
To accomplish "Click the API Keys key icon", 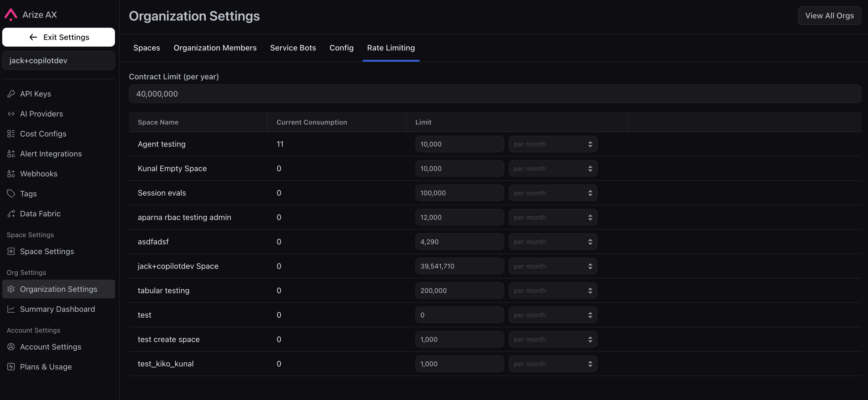I will 11,93.
